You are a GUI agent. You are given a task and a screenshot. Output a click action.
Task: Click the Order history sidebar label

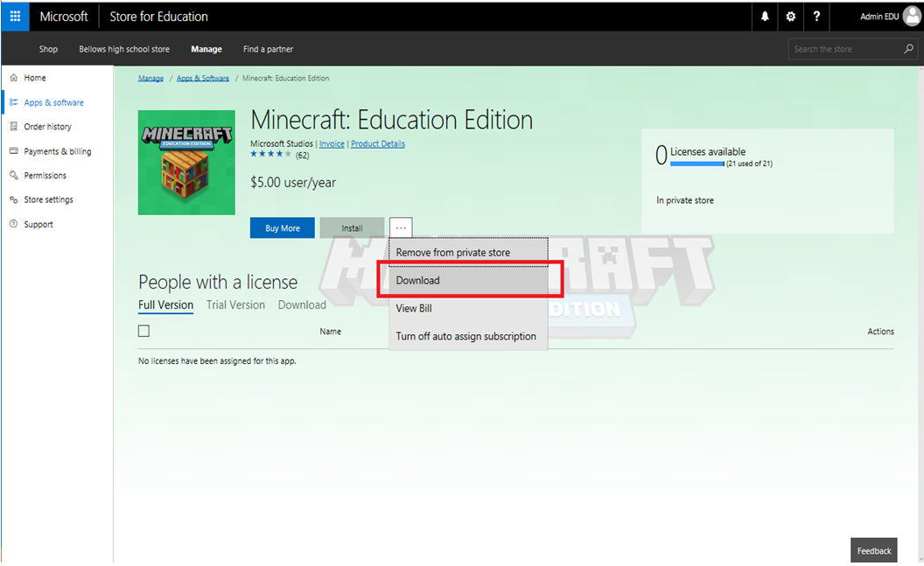[48, 127]
